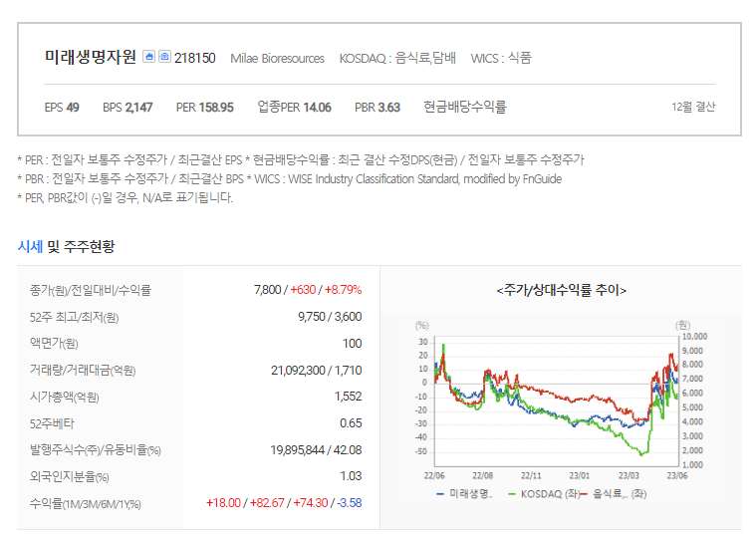Click the 시가총액(억원) row label

[64, 398]
